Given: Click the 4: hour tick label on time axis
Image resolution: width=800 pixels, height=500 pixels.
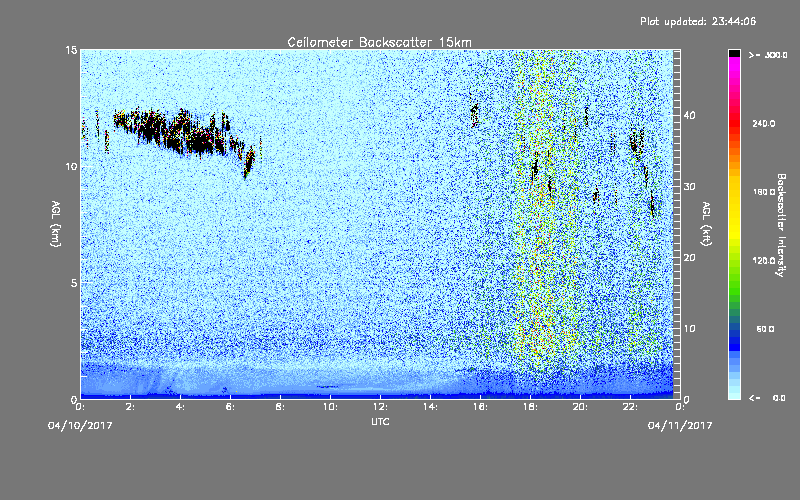Looking at the screenshot, I should 181,407.
